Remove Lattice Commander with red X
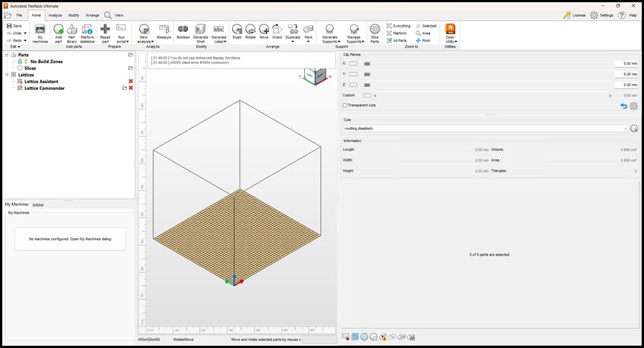This screenshot has height=348, width=644. click(x=131, y=88)
